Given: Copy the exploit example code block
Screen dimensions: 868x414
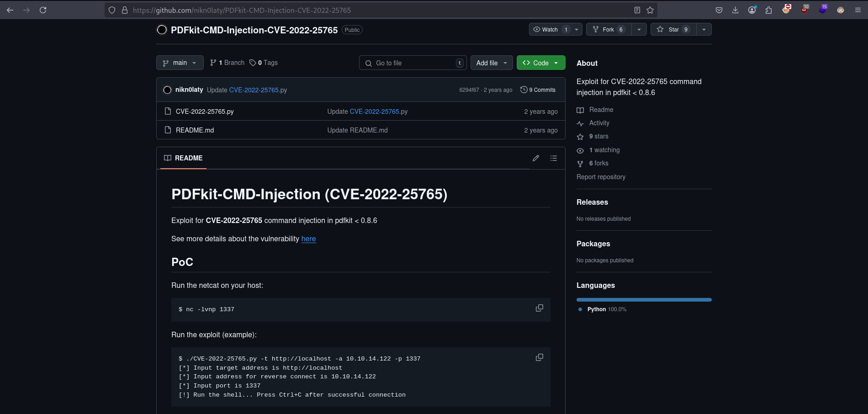Looking at the screenshot, I should tap(540, 358).
